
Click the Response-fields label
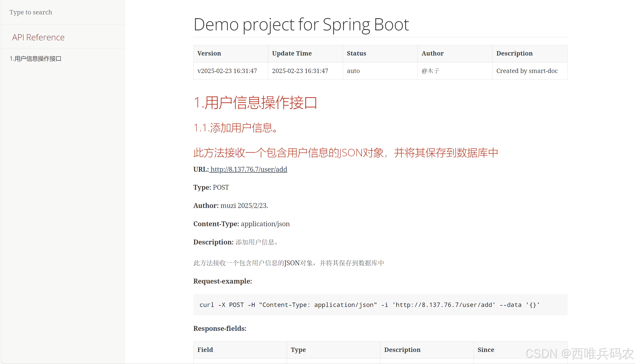(x=220, y=329)
